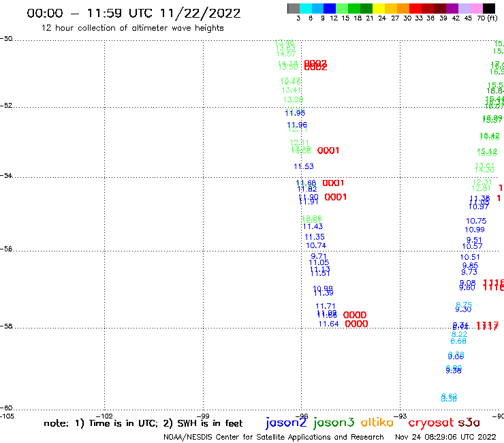This screenshot has height=443, width=504.
Task: Click the '-60' latitude axis label
Action: [6, 408]
